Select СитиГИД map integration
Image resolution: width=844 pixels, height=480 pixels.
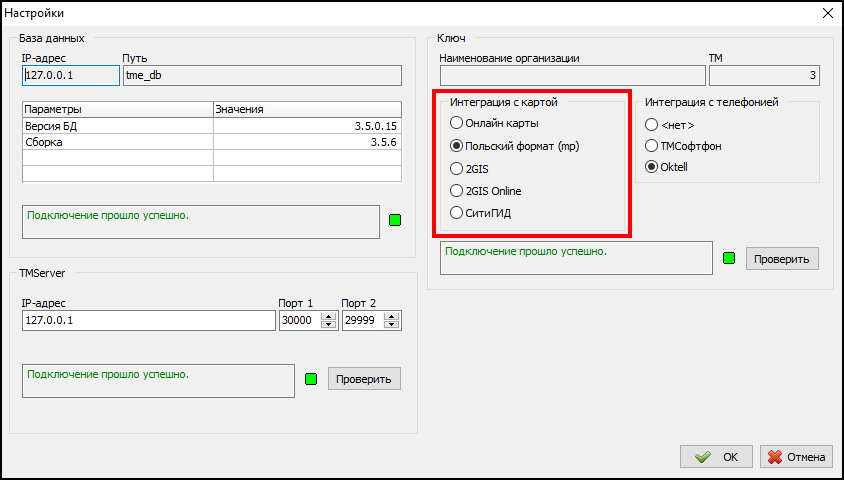pyautogui.click(x=457, y=213)
